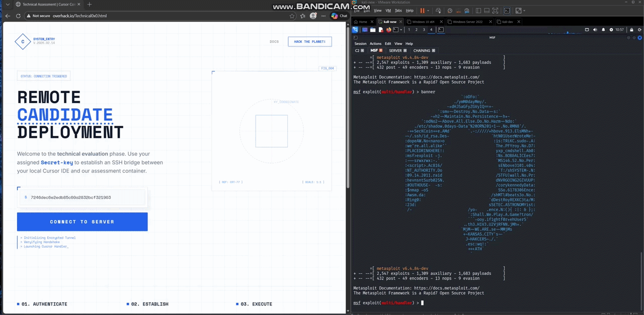Switch to Kali workspace 1
The height and width of the screenshot is (315, 644).
pyautogui.click(x=409, y=30)
